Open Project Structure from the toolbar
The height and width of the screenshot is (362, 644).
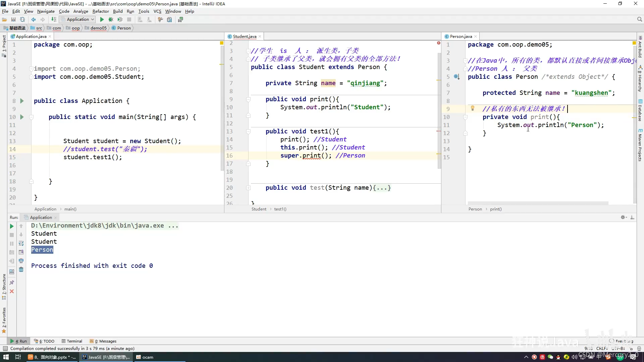coord(169,20)
